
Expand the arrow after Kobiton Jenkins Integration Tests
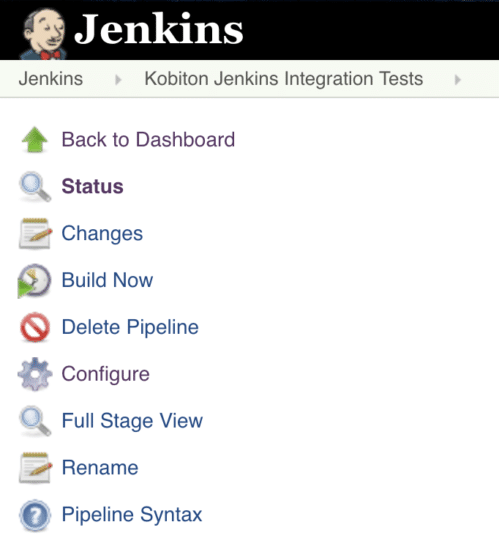(457, 80)
